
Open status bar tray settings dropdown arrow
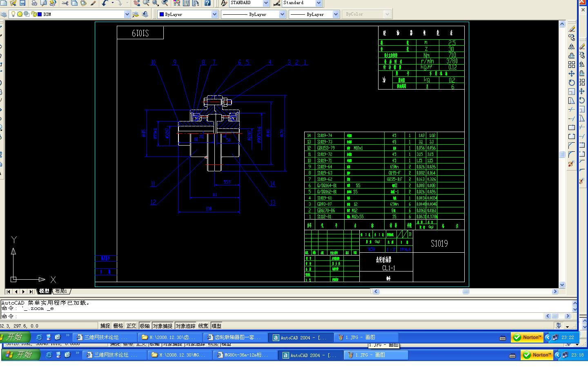567,326
